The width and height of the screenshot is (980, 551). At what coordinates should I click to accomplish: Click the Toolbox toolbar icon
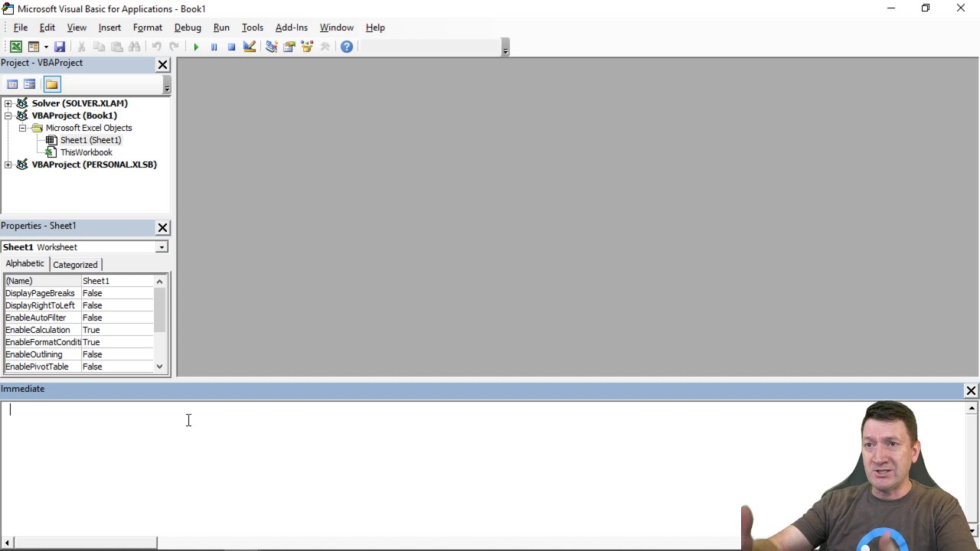(x=325, y=47)
